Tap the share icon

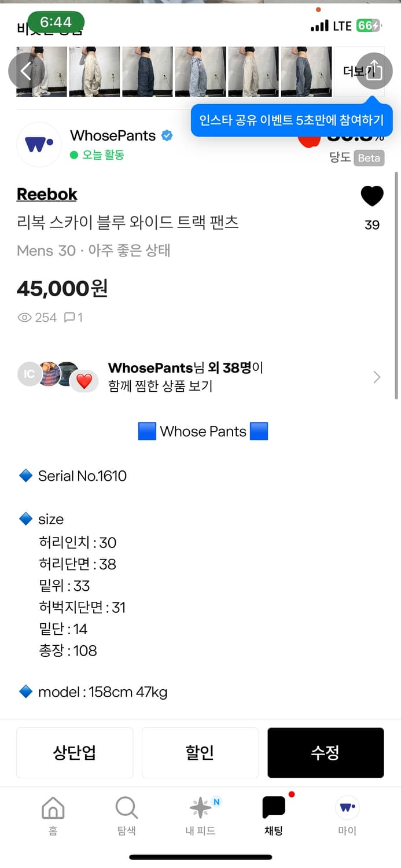coord(374,71)
